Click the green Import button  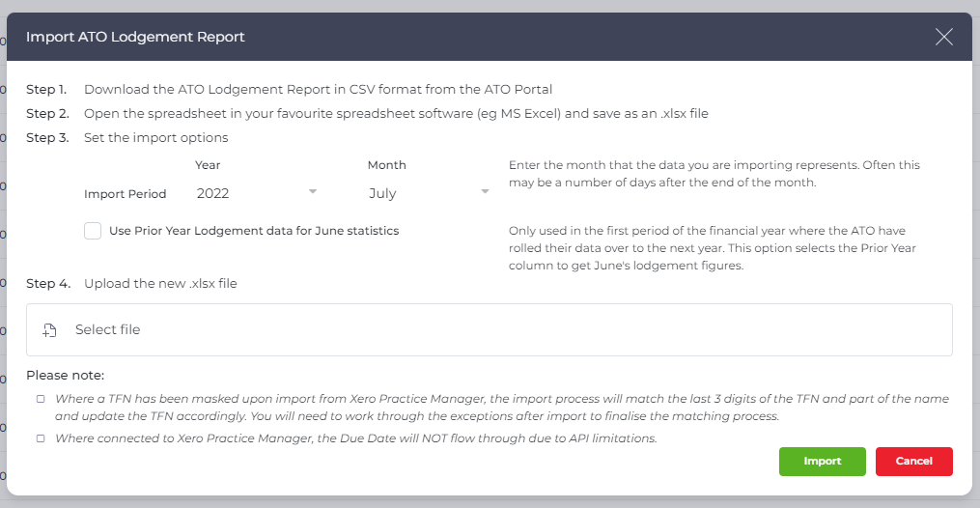tap(822, 461)
